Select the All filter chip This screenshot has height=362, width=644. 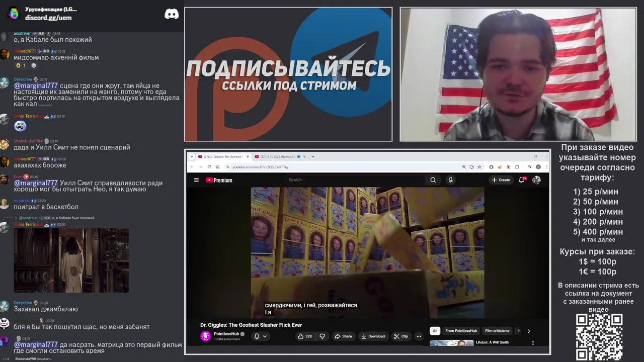(x=435, y=331)
